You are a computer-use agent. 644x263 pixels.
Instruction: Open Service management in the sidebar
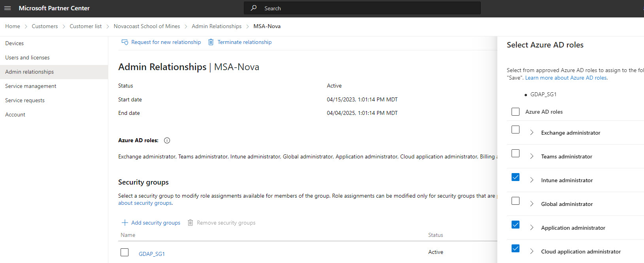pyautogui.click(x=54, y=86)
